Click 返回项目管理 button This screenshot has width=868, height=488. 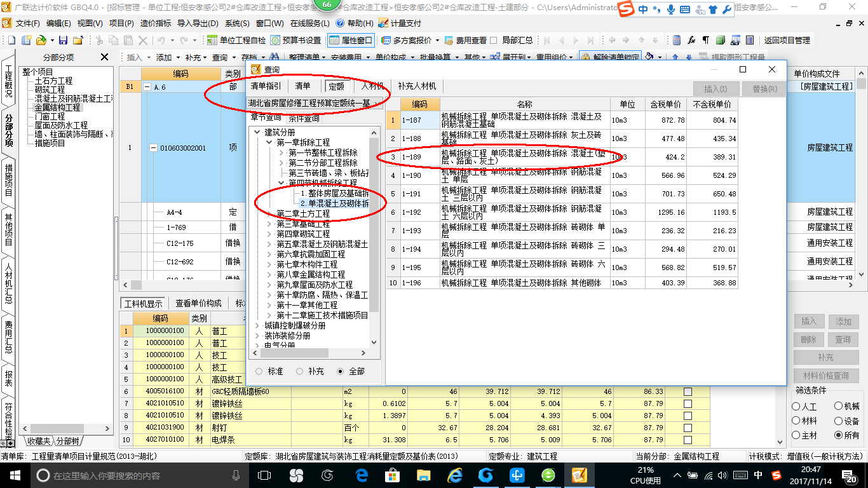(x=787, y=40)
